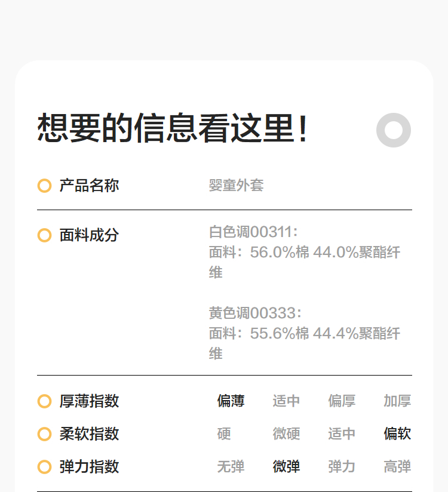Select 偏薄 thickness option
Viewport: 448px width, 492px height.
click(231, 401)
